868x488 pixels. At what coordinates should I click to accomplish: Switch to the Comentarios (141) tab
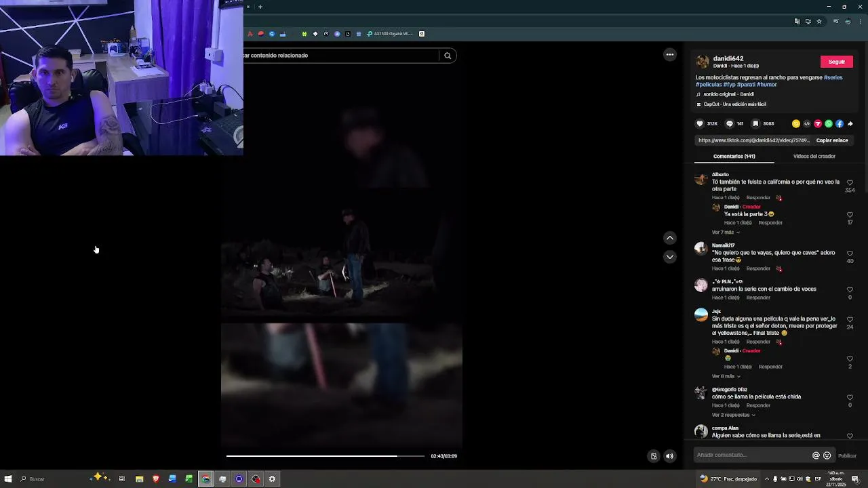734,157
